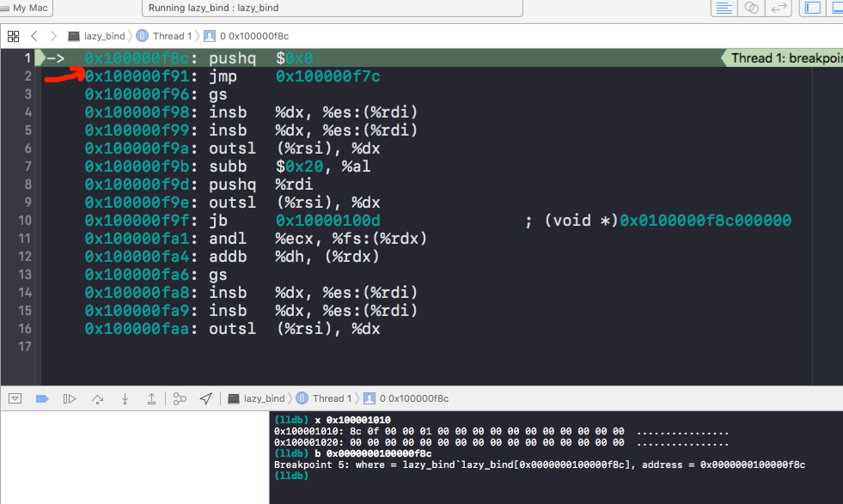Viewport: 843px width, 504px height.
Task: Click the gutter at line number 2
Action: [x=27, y=76]
